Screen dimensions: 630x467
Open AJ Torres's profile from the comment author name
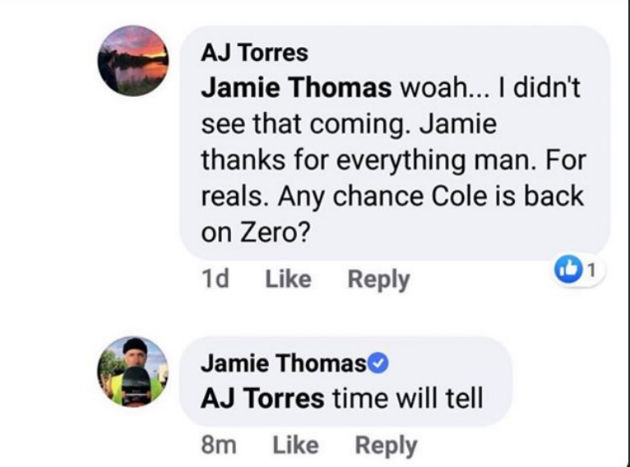click(255, 52)
